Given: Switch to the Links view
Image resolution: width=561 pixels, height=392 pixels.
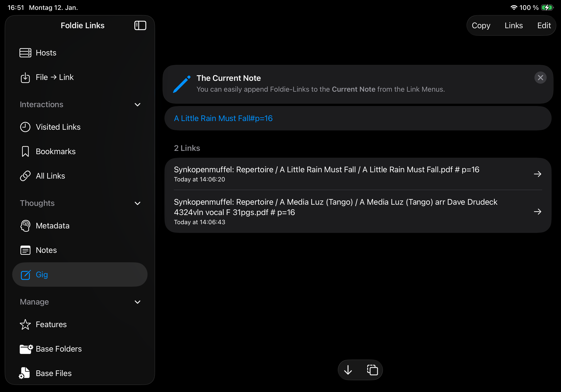Looking at the screenshot, I should tap(514, 25).
